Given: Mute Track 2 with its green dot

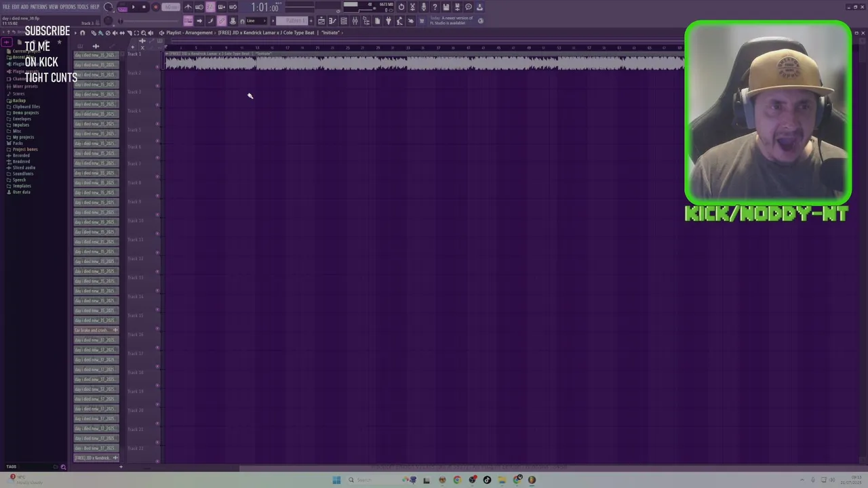Looking at the screenshot, I should [x=157, y=86].
